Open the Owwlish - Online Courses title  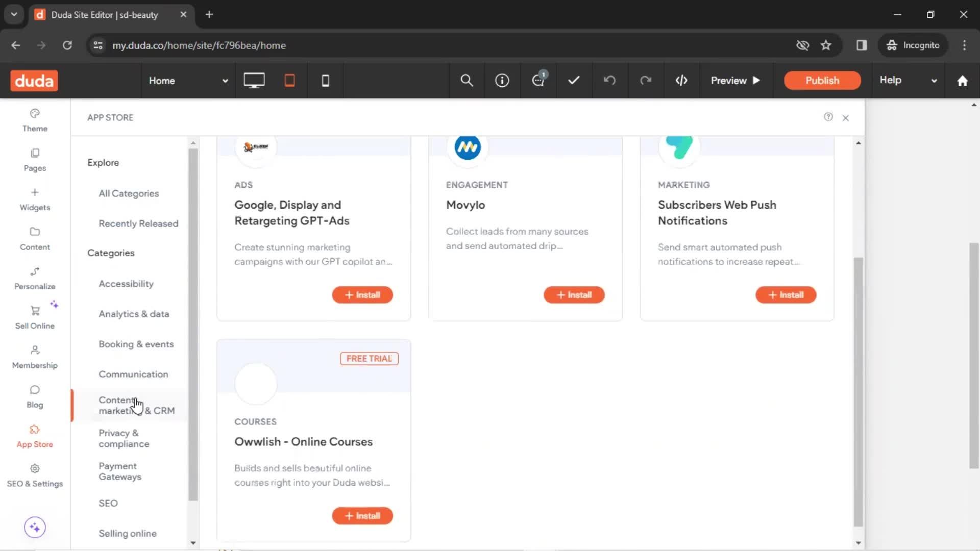point(303,442)
